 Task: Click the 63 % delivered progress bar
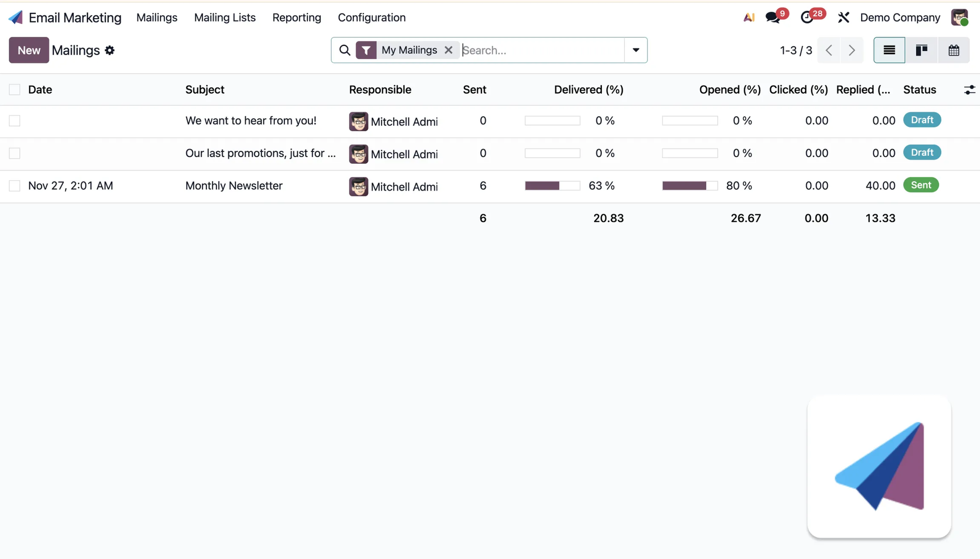(552, 186)
